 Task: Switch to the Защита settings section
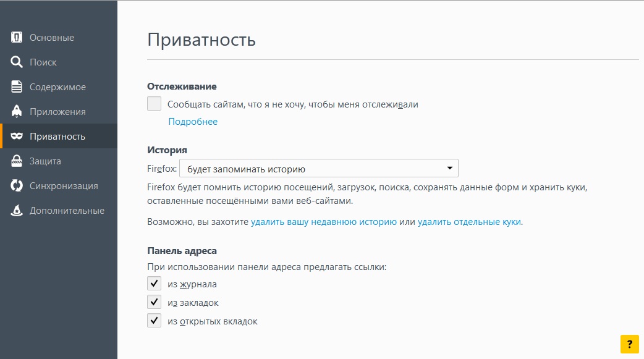(x=45, y=161)
